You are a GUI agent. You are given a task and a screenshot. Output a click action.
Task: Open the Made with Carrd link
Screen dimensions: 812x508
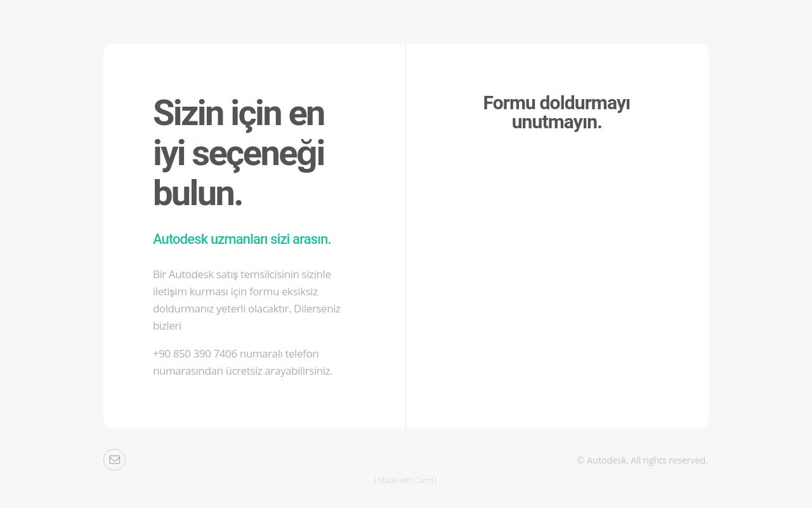coord(405,481)
